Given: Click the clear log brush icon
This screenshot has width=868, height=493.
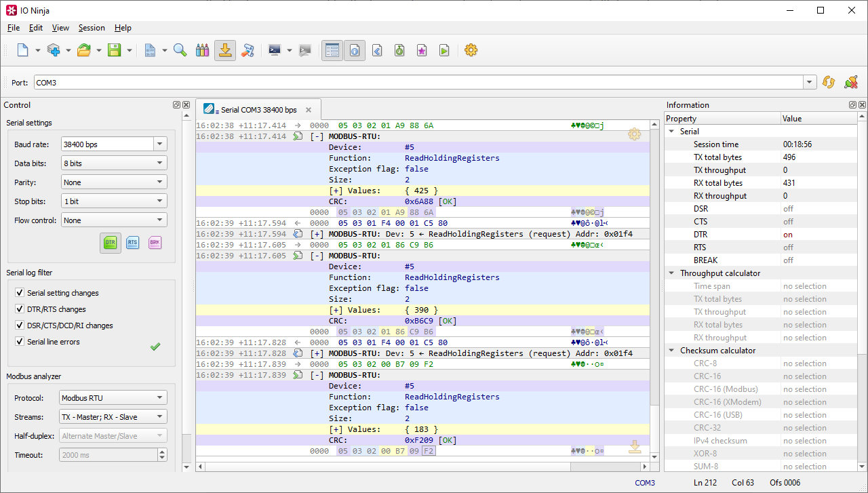Looking at the screenshot, I should click(x=248, y=50).
